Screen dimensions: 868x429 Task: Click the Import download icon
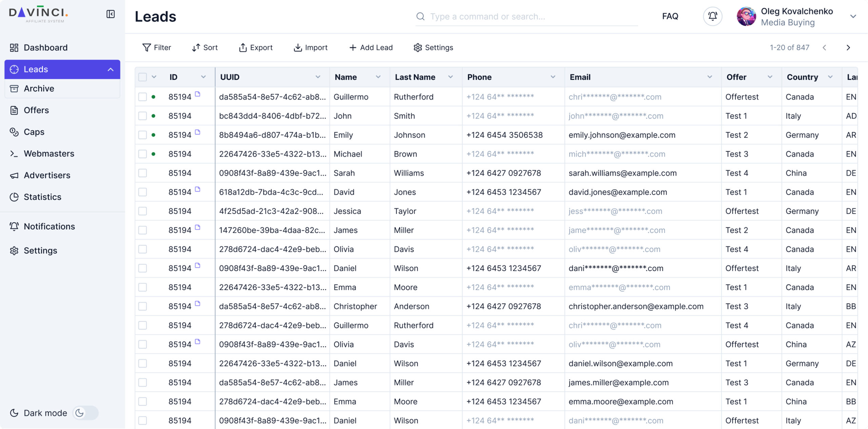pos(298,47)
